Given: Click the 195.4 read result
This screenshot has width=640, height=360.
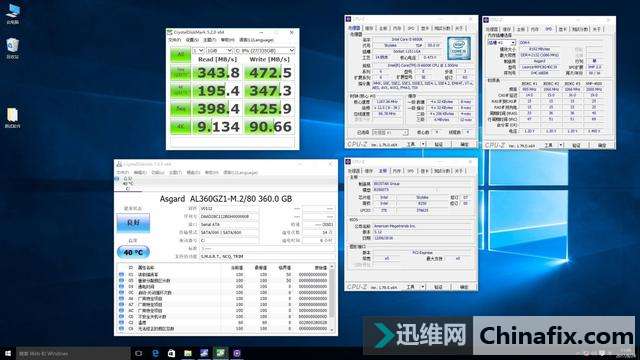Looking at the screenshot, I should click(x=218, y=91).
